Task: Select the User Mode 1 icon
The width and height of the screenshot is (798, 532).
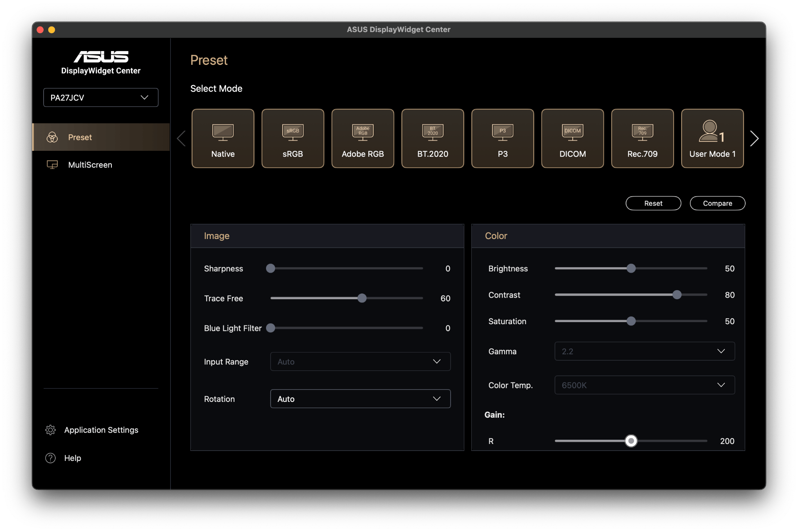Action: click(712, 138)
